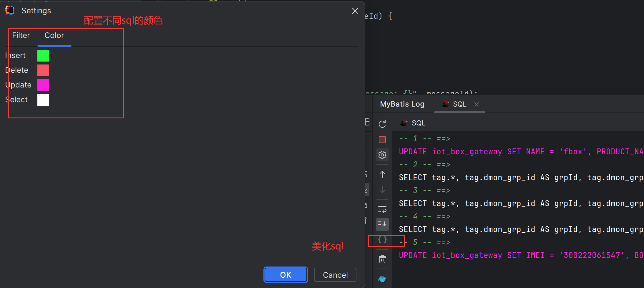Click log line '-- 5 -- ==>'
644x288 pixels.
[x=425, y=242]
